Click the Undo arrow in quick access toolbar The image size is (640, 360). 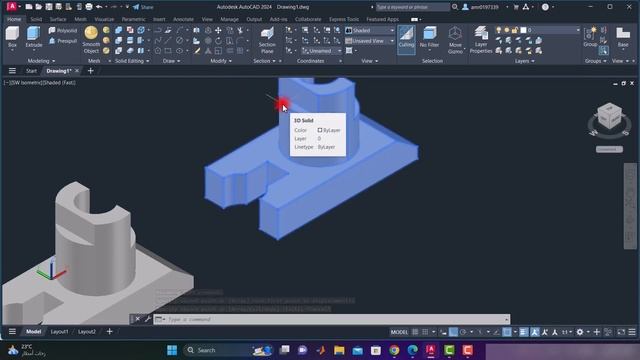coord(99,7)
